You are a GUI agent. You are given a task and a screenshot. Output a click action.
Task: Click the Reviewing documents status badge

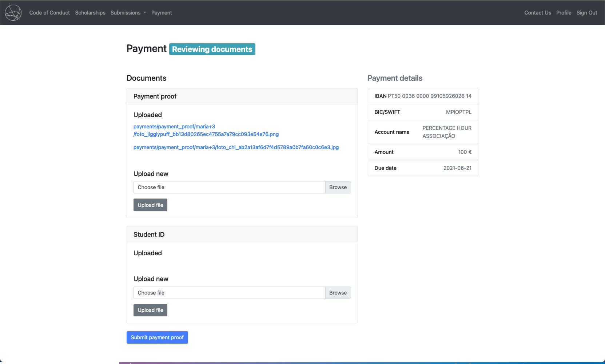tap(212, 49)
